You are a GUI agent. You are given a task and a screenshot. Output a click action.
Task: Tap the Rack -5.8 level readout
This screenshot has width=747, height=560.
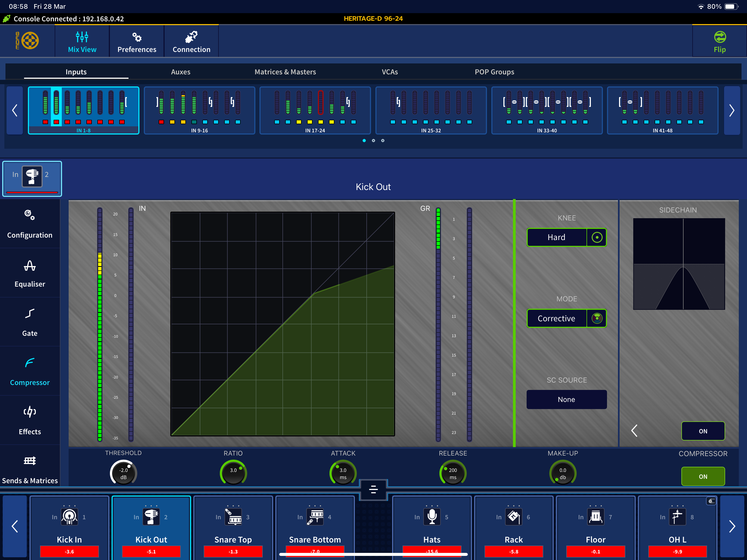pos(514,552)
